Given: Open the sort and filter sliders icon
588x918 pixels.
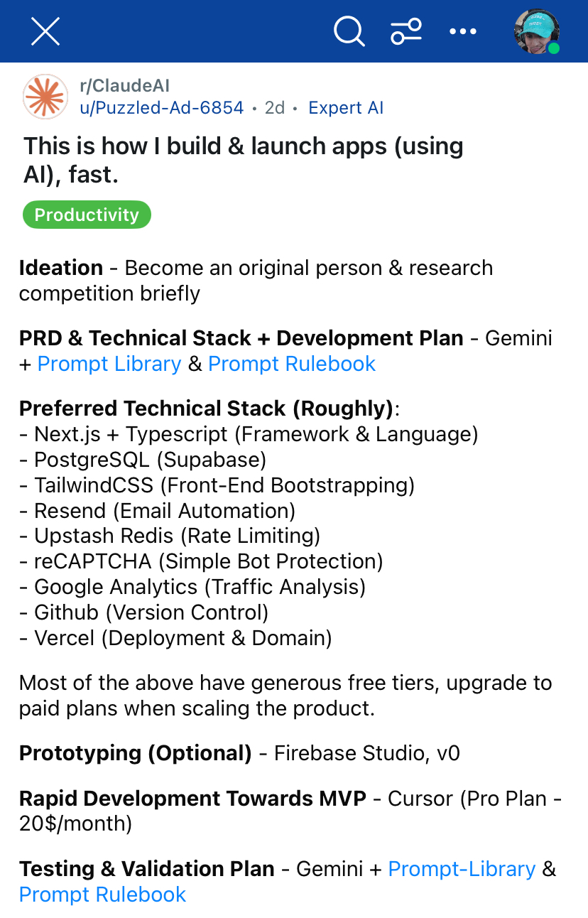Looking at the screenshot, I should click(x=406, y=31).
